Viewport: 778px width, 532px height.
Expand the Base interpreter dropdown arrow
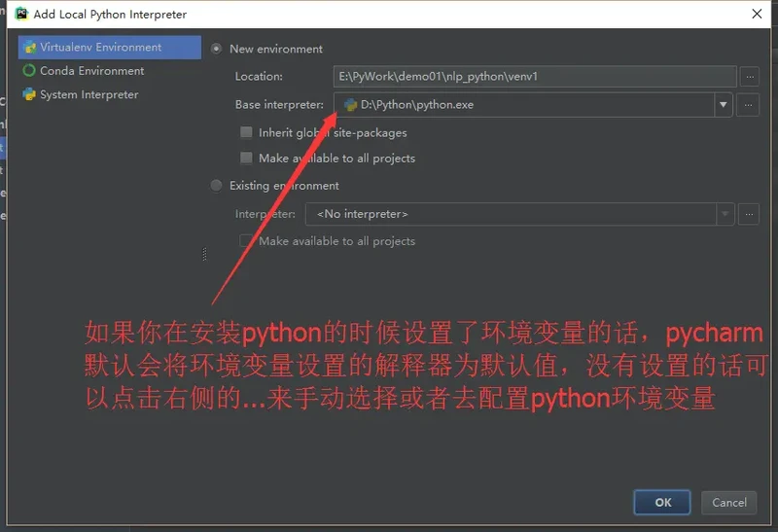coord(723,105)
